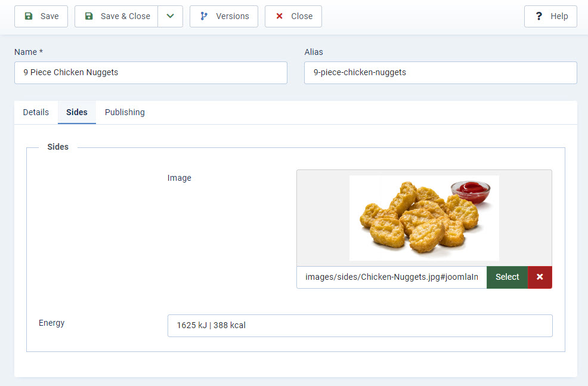Click the chicken nuggets preview image
Image resolution: width=588 pixels, height=386 pixels.
tap(424, 218)
